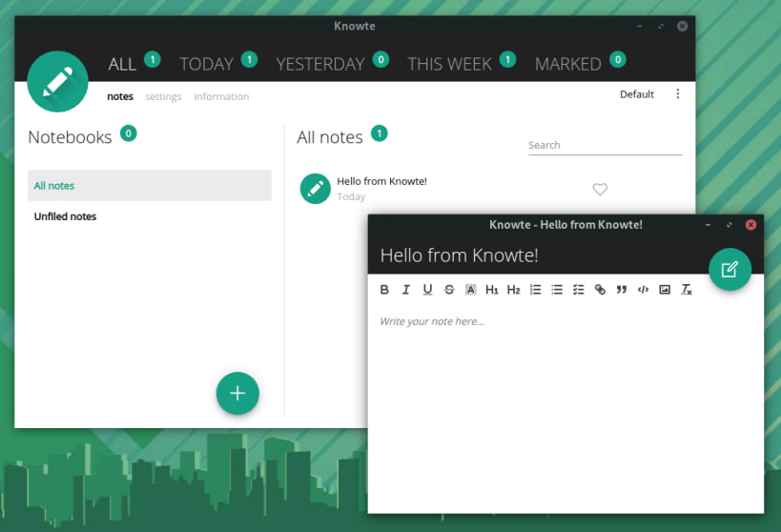The image size is (781, 532).
Task: Toggle italic formatting in note editor
Action: (x=406, y=290)
